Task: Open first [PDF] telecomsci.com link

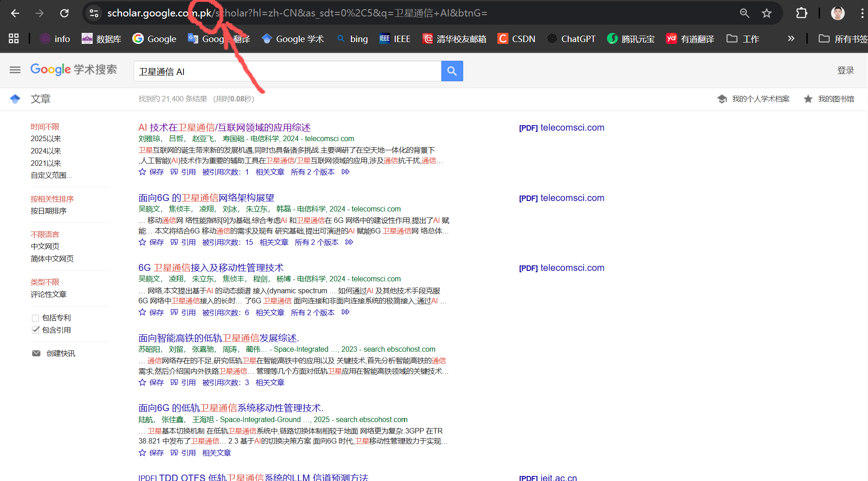Action: (x=561, y=128)
